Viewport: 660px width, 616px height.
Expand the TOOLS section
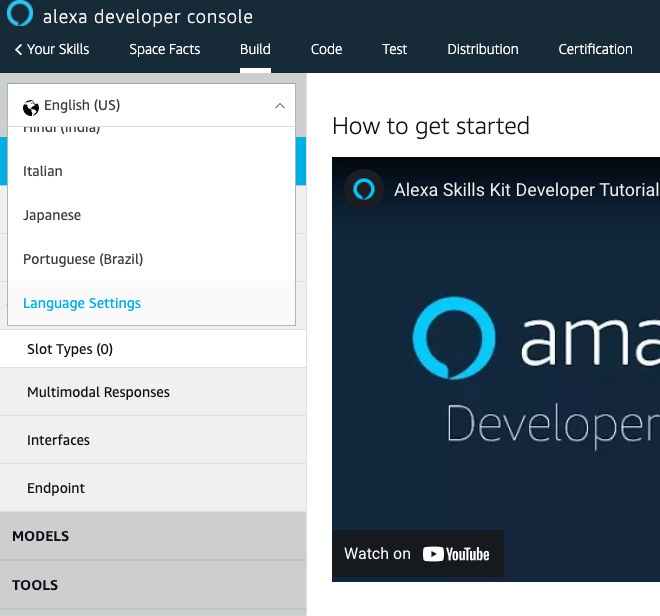click(35, 585)
